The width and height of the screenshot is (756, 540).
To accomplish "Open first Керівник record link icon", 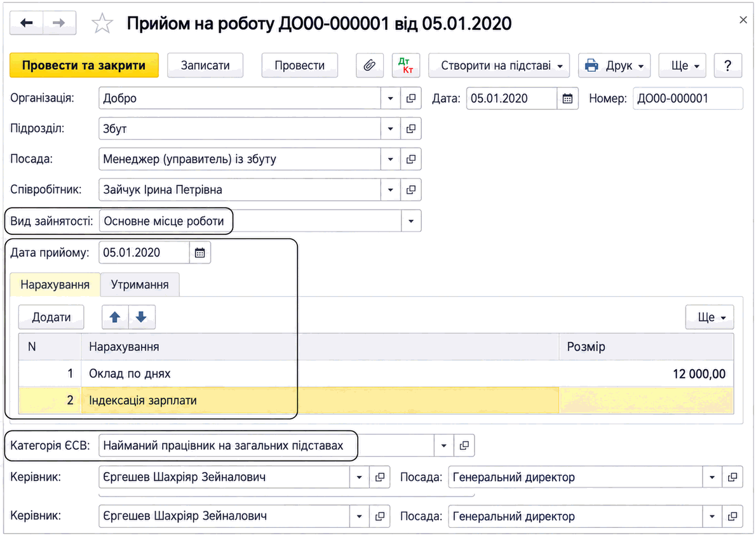I will click(380, 477).
